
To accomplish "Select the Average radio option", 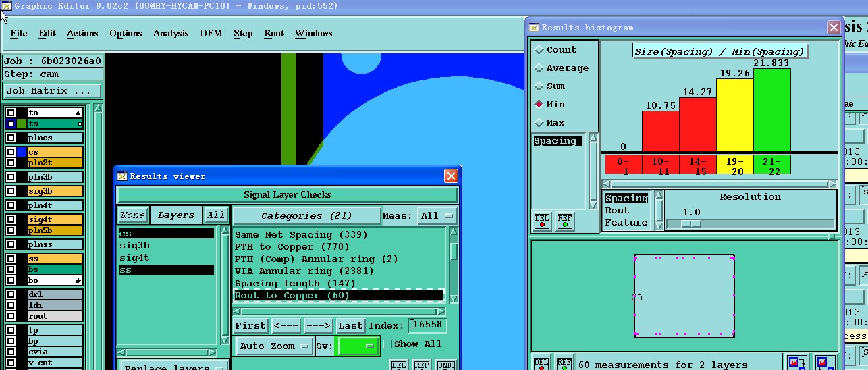I will tap(539, 68).
